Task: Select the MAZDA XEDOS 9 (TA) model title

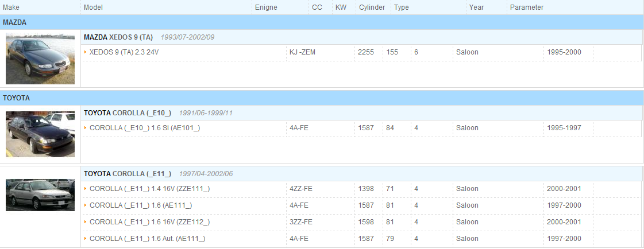Action: coord(118,37)
